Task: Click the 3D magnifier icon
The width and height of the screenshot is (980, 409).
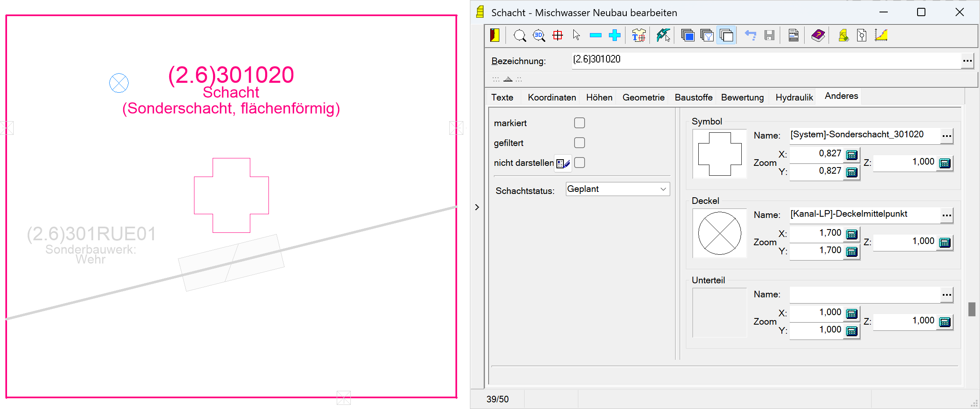Action: pos(539,36)
